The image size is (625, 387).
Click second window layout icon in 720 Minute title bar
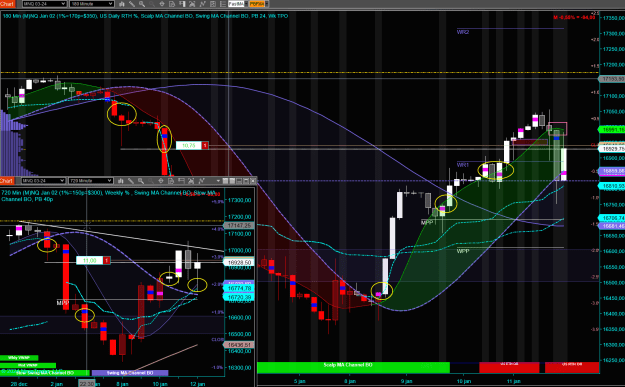click(x=232, y=181)
